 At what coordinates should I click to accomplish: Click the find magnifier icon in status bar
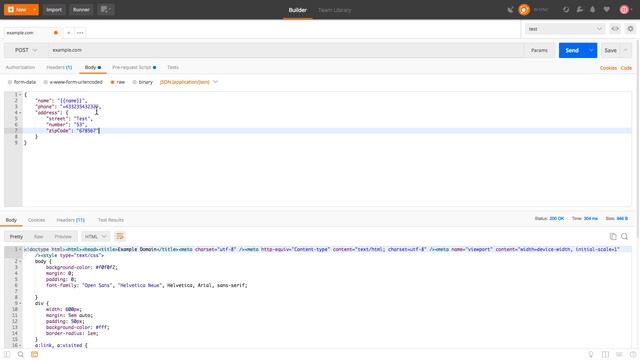point(20,354)
